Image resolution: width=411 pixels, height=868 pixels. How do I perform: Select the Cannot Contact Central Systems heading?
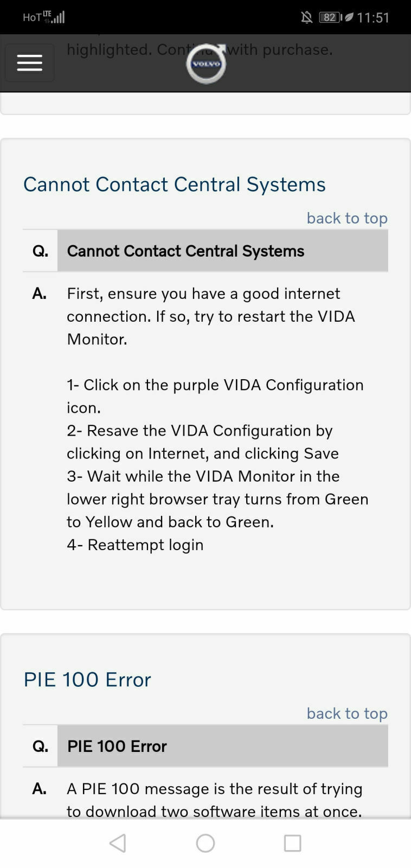click(174, 184)
